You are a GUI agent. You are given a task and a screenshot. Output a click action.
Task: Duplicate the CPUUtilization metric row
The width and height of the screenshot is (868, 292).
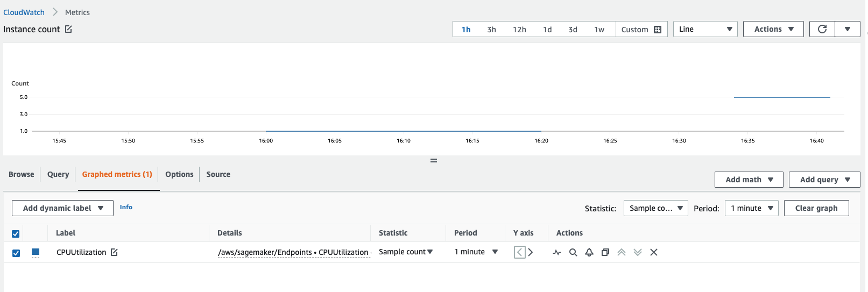(605, 252)
